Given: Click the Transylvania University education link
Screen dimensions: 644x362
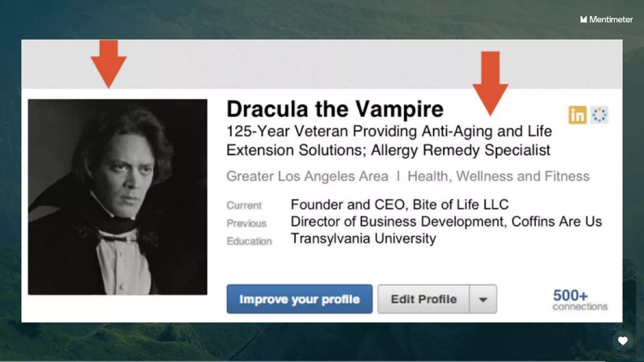Looking at the screenshot, I should click(x=363, y=239).
